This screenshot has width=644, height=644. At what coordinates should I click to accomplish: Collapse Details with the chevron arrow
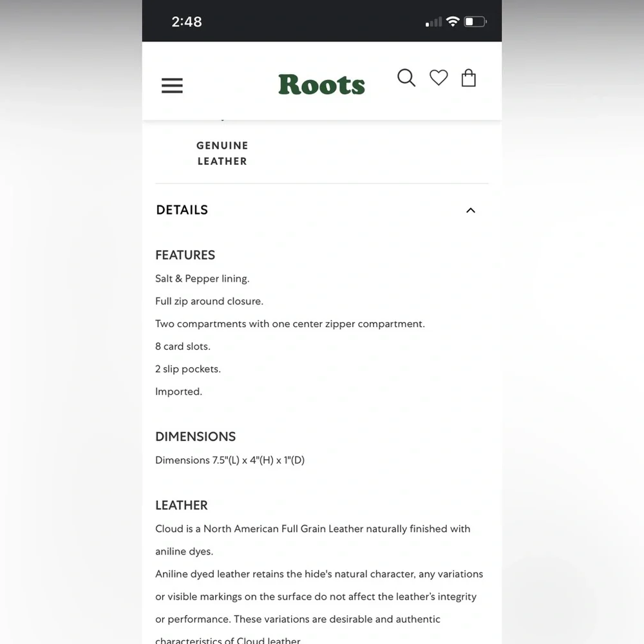click(x=471, y=211)
